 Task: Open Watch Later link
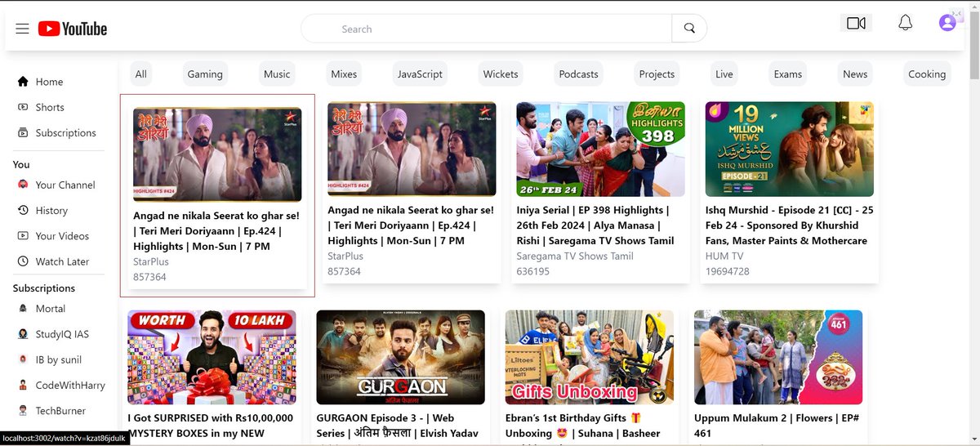click(x=62, y=261)
